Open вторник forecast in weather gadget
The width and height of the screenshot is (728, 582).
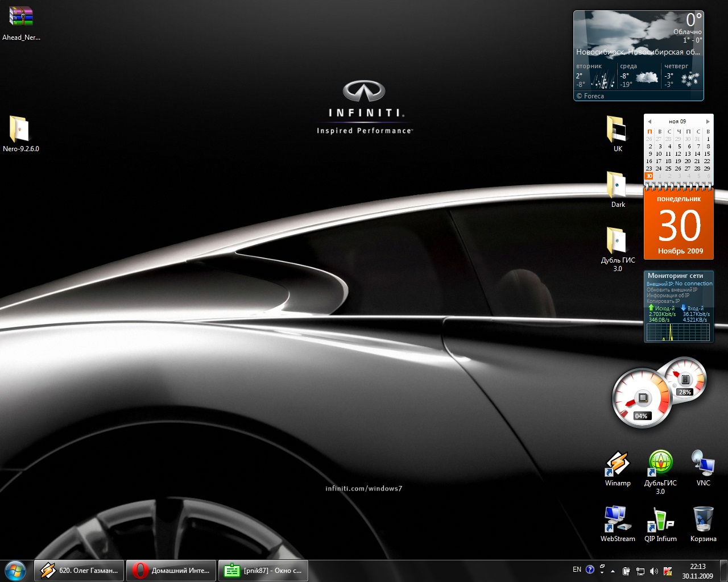pyautogui.click(x=595, y=76)
